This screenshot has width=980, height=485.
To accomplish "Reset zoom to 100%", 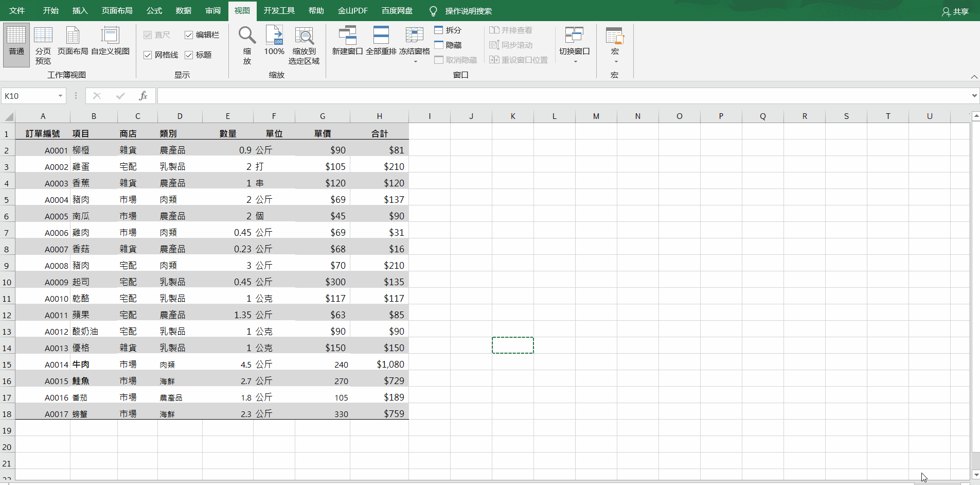I will (x=274, y=41).
